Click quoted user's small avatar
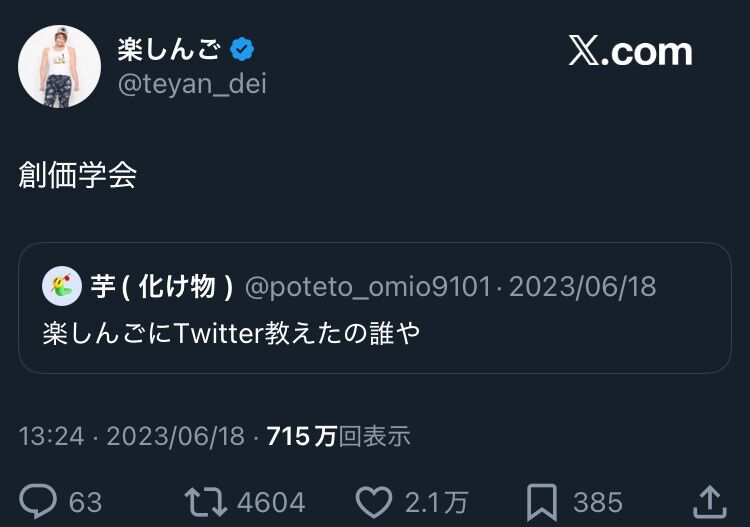The height and width of the screenshot is (527, 750). tap(62, 287)
